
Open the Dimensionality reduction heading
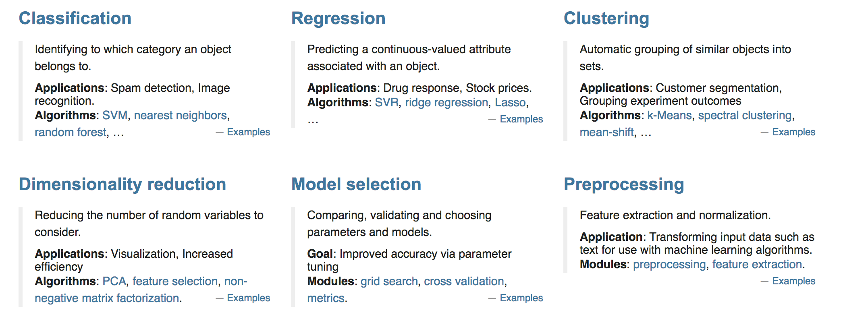coord(123,184)
